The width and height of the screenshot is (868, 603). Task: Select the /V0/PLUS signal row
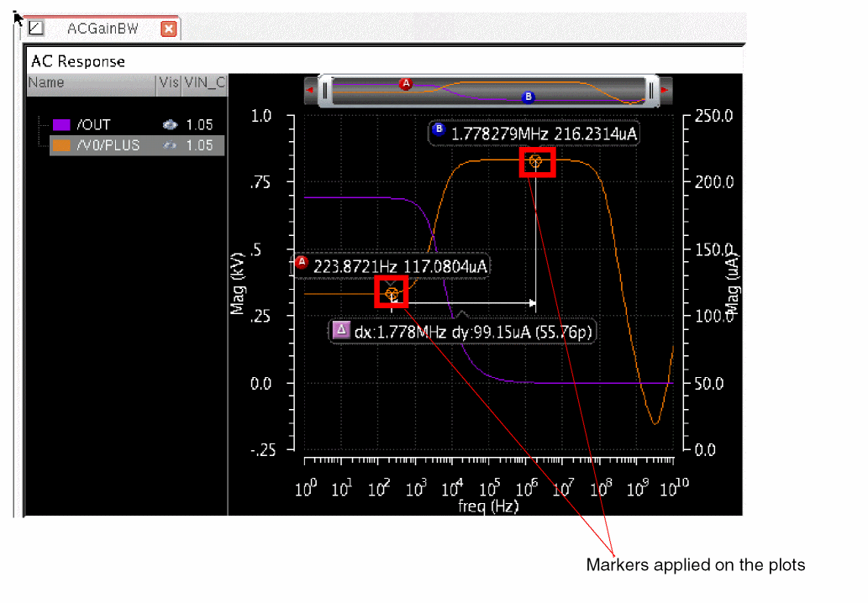tap(108, 145)
